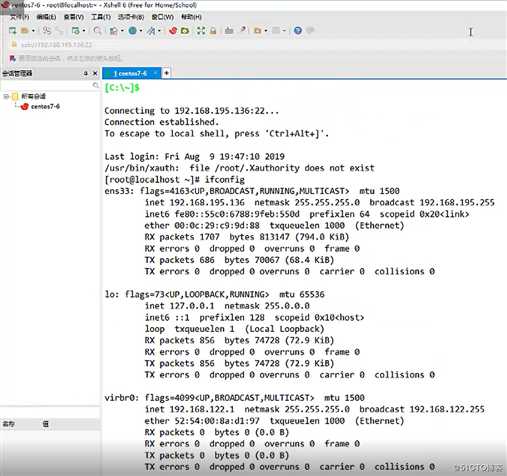Click the '[C:\~]$' local prompt text
The image size is (507, 476).
pos(122,88)
